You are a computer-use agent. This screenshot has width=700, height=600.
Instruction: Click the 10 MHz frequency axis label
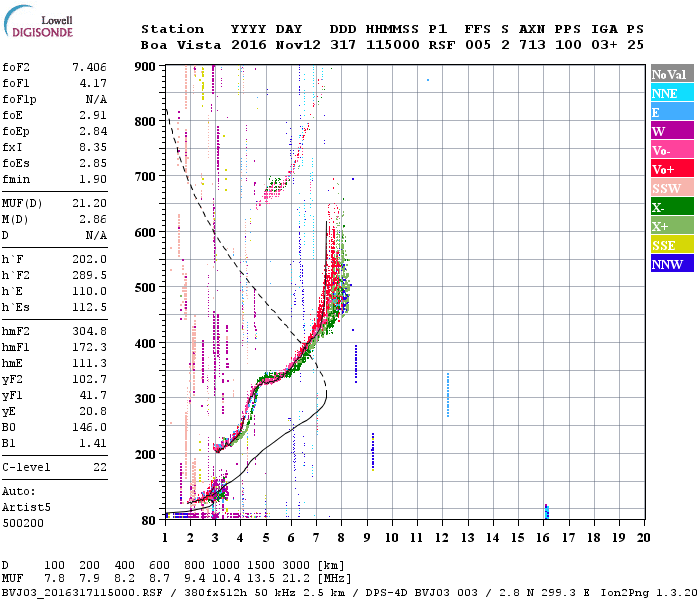392,538
